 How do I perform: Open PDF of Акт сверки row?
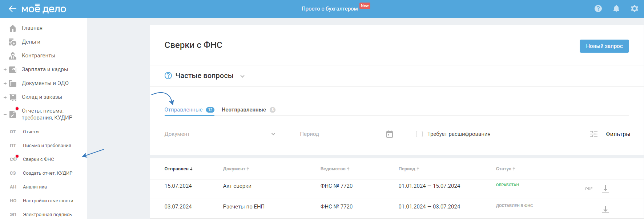(x=589, y=189)
